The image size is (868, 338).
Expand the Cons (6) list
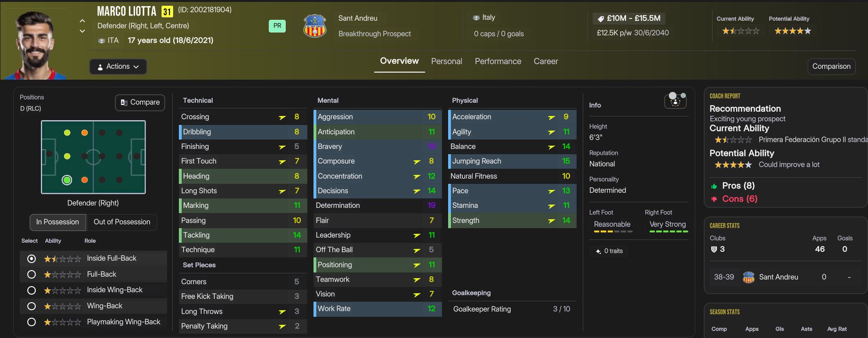[x=739, y=199]
